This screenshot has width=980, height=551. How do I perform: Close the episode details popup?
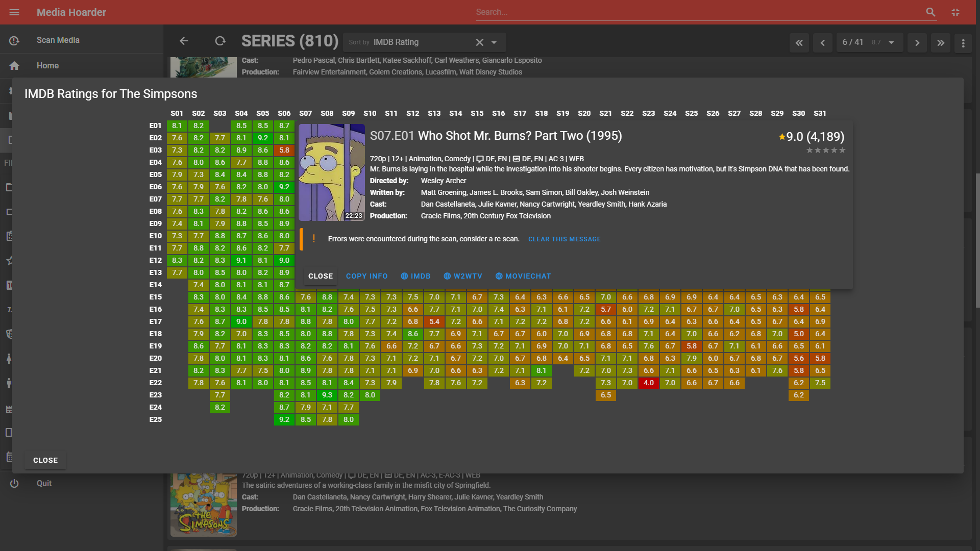click(x=321, y=276)
